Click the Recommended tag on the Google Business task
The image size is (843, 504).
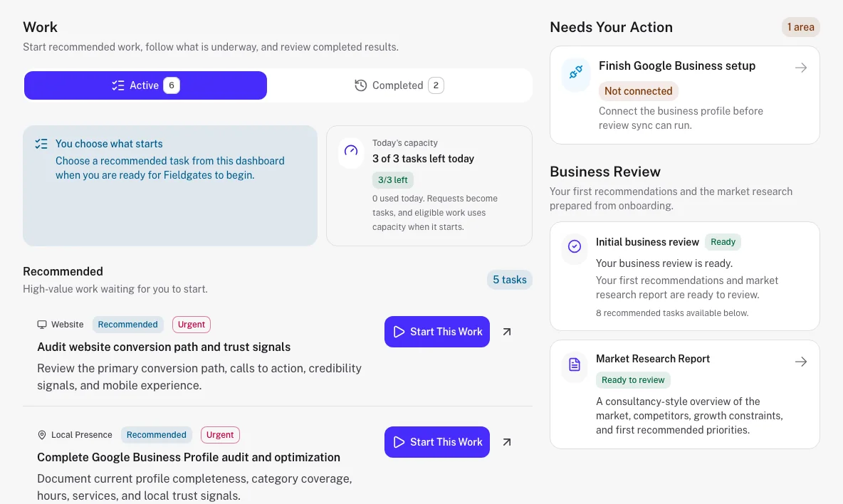(157, 435)
